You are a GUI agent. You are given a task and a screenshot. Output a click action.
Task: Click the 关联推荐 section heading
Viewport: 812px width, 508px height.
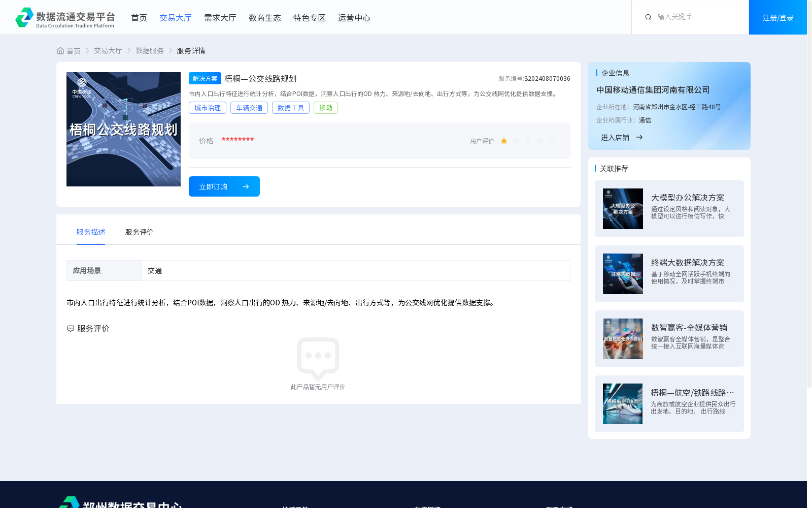tap(614, 169)
